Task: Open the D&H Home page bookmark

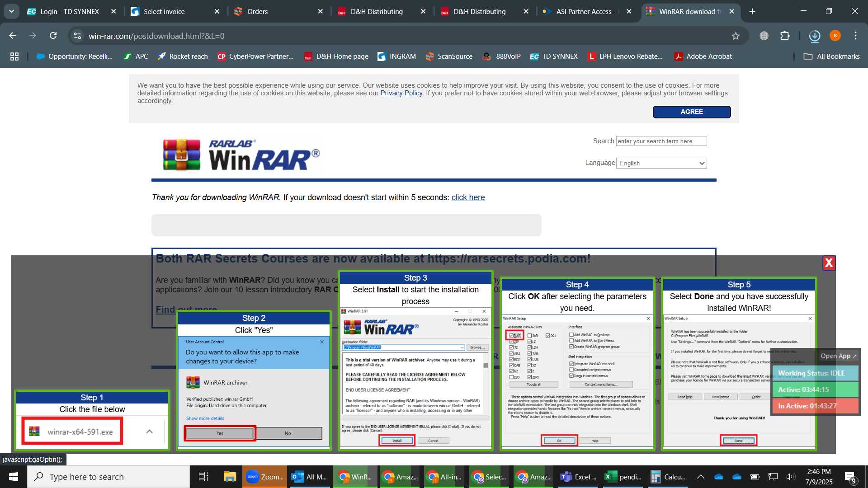Action: pyautogui.click(x=336, y=56)
